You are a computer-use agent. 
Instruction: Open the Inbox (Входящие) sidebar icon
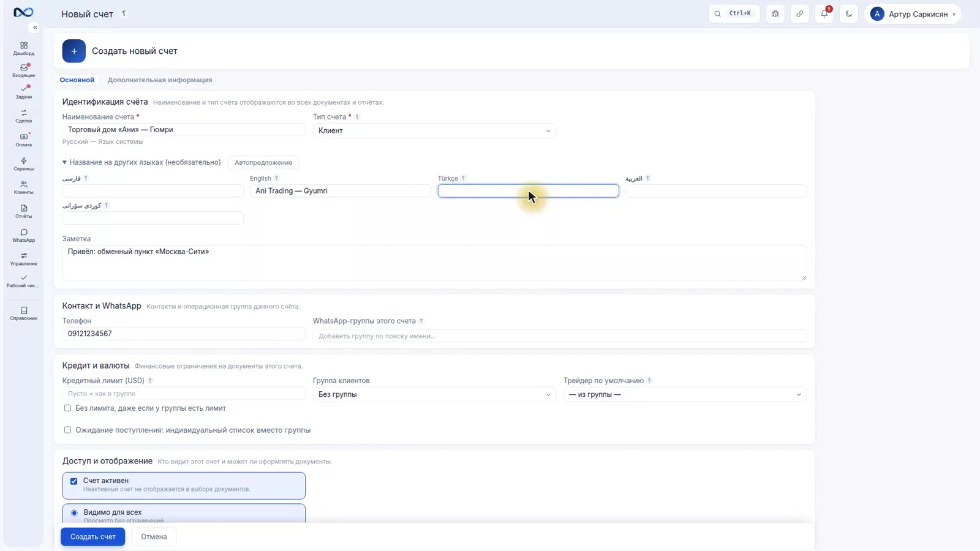24,70
